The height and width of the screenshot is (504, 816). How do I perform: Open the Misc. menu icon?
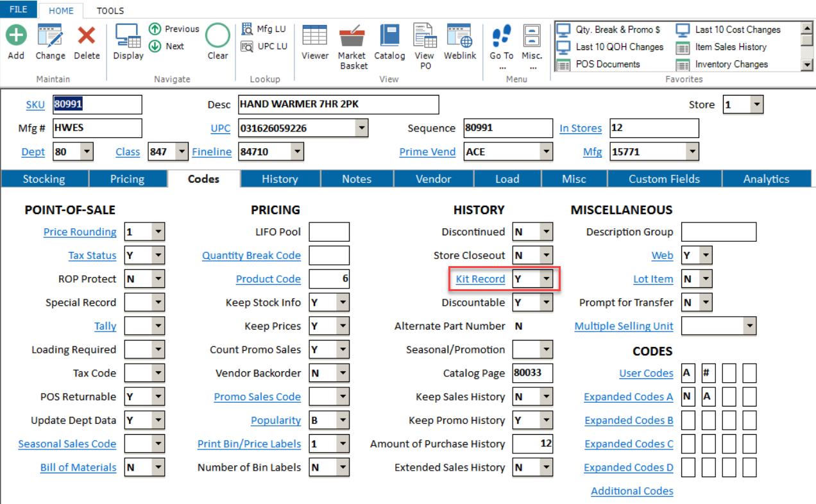(532, 35)
